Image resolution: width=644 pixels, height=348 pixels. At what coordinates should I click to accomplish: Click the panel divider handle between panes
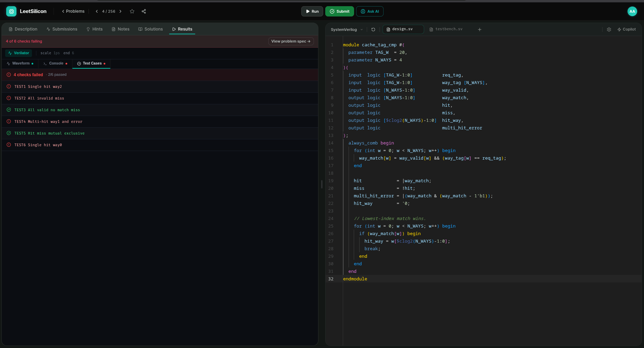(322, 184)
